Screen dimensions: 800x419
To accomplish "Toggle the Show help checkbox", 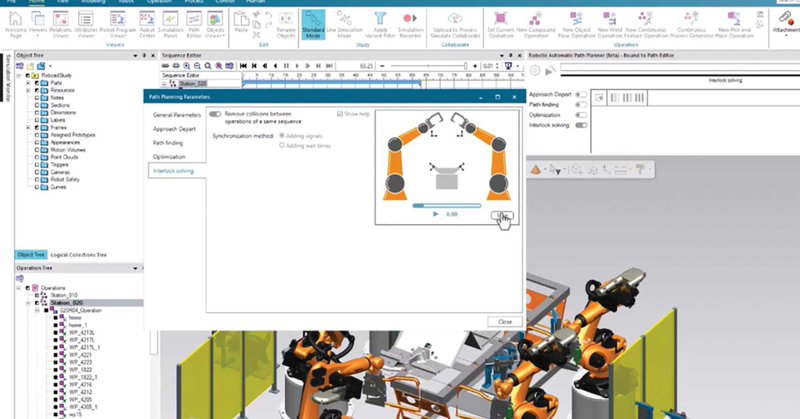I will [340, 114].
